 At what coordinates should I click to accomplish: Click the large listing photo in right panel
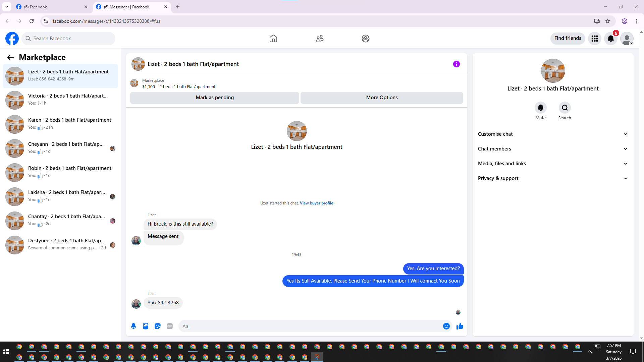553,71
